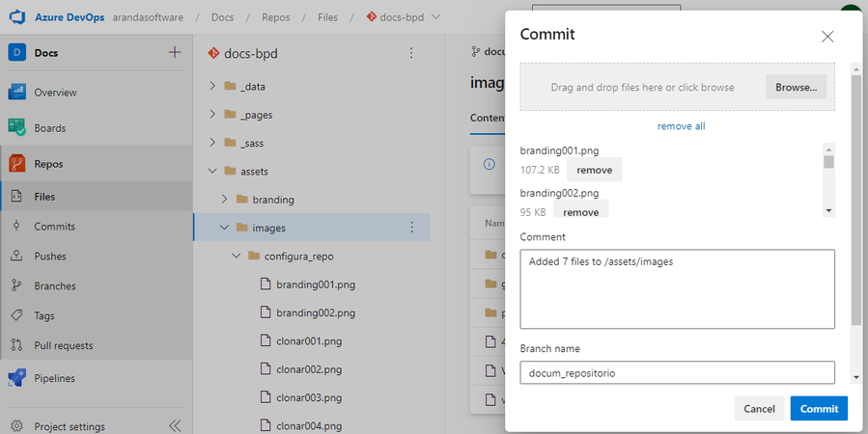The width and height of the screenshot is (868, 434).
Task: Open the docs-bpd repository dropdown in breadcrumb
Action: (x=435, y=17)
